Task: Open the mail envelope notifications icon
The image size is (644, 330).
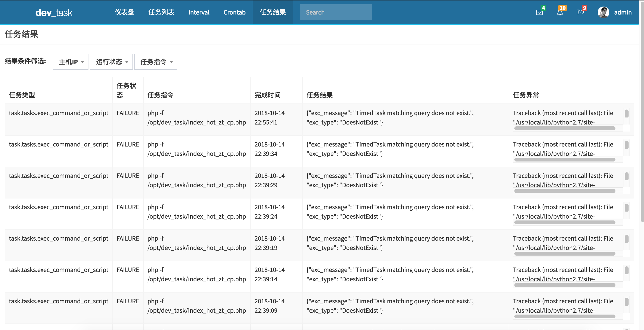Action: tap(539, 12)
